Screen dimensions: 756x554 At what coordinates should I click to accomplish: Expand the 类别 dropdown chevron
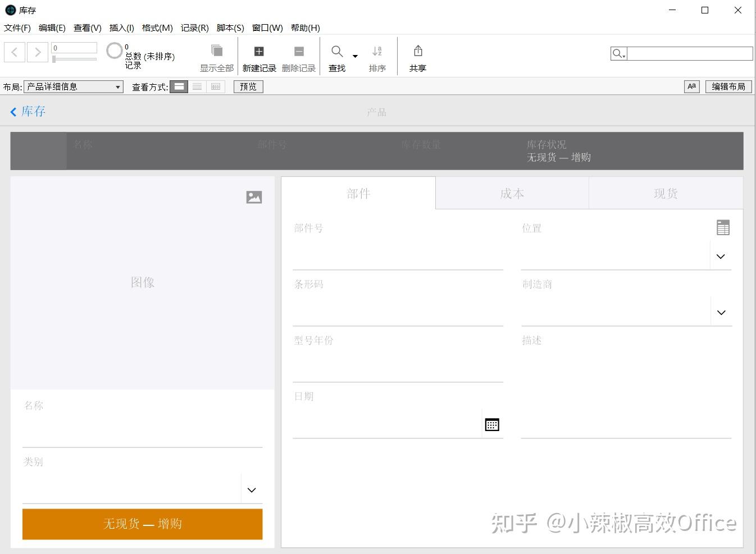coord(252,489)
